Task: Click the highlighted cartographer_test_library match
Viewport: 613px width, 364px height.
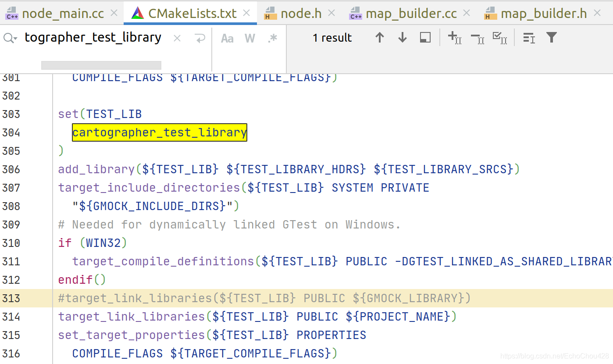Action: tap(160, 132)
